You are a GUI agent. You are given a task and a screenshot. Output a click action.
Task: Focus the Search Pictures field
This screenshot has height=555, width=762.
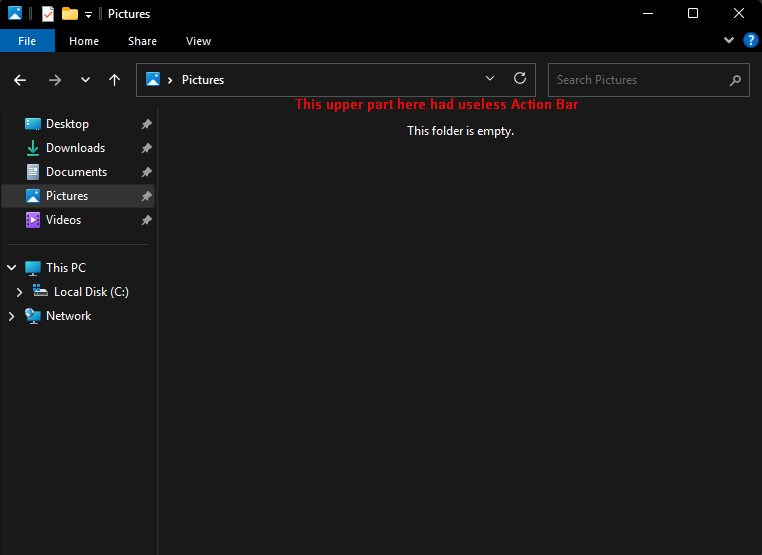tap(649, 80)
